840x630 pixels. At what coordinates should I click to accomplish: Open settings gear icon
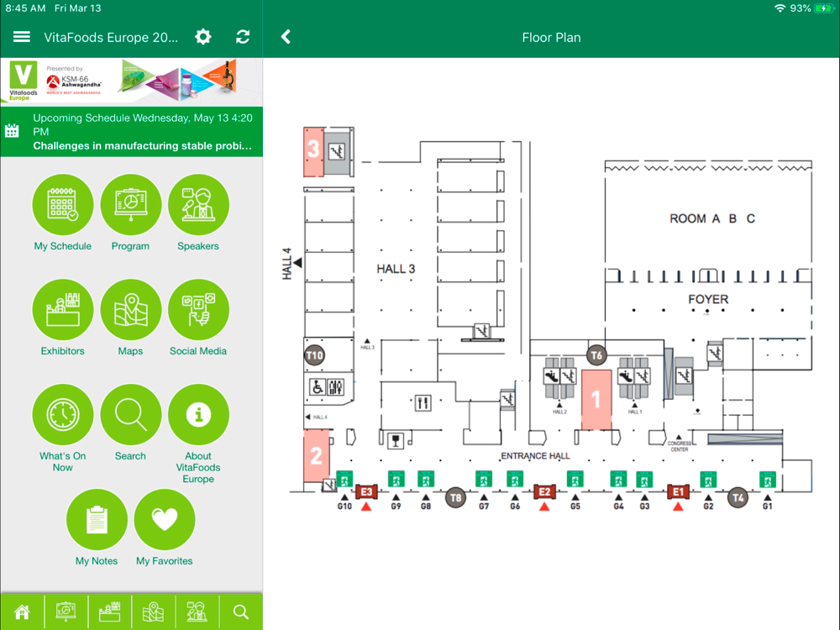pyautogui.click(x=203, y=37)
